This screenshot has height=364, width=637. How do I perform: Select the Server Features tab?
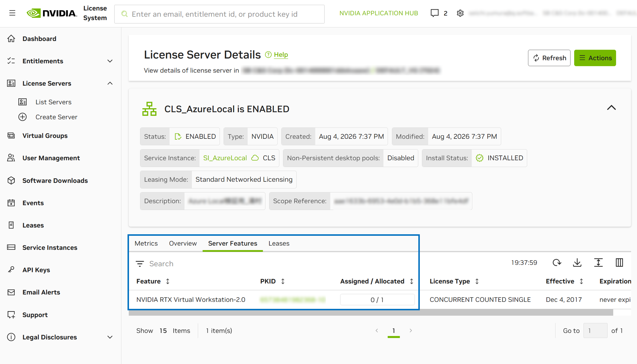(x=233, y=243)
